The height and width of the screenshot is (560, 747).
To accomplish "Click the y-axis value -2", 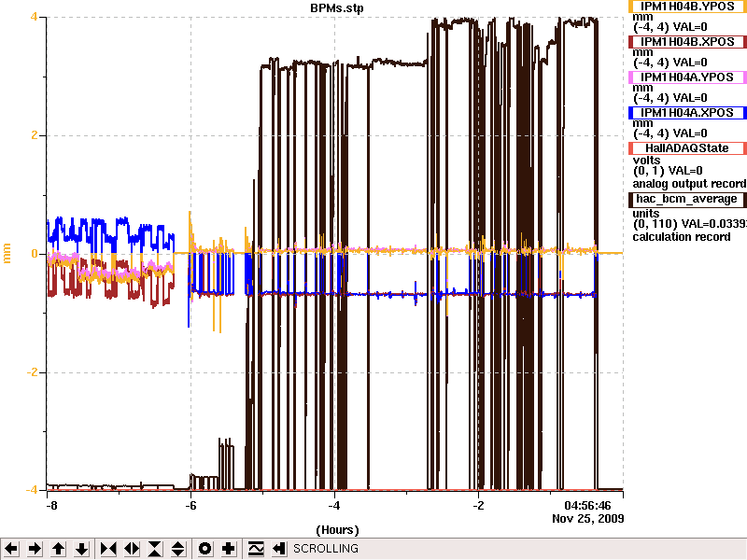I will coord(32,371).
